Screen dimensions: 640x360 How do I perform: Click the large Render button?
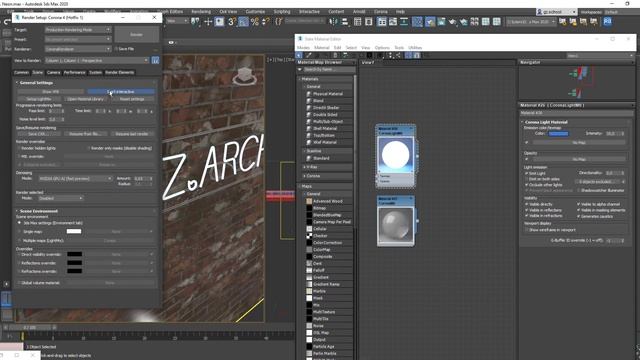pos(136,35)
